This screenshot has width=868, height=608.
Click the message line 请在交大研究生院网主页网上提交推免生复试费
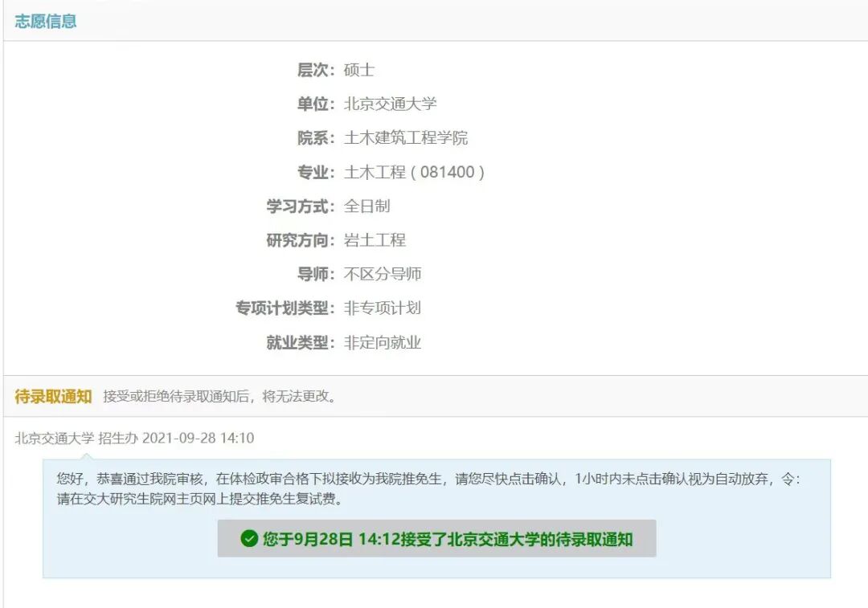coord(200,499)
